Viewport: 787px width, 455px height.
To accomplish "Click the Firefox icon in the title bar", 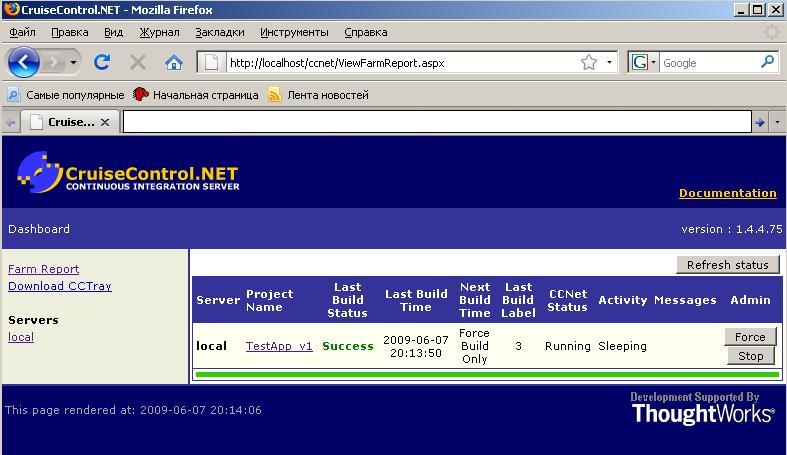I will click(x=11, y=9).
